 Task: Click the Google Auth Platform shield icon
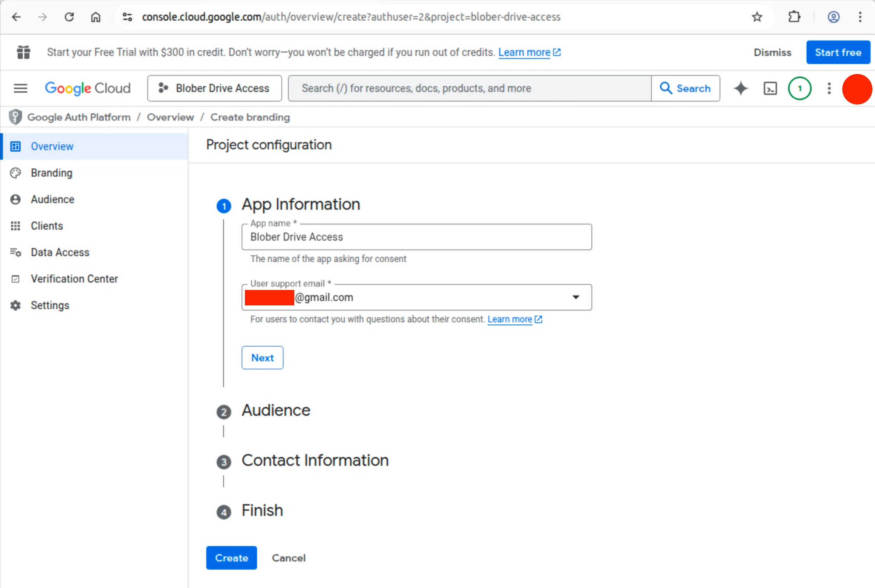point(15,117)
